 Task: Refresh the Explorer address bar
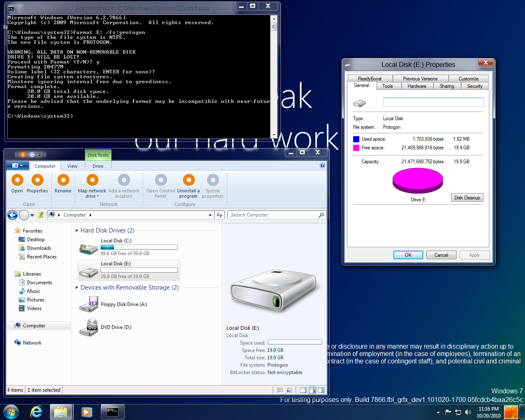pos(219,215)
